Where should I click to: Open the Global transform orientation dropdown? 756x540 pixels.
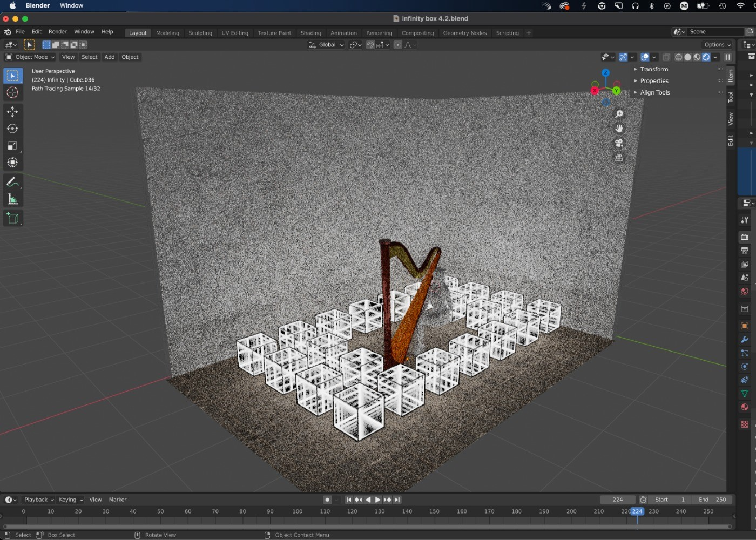pyautogui.click(x=326, y=45)
